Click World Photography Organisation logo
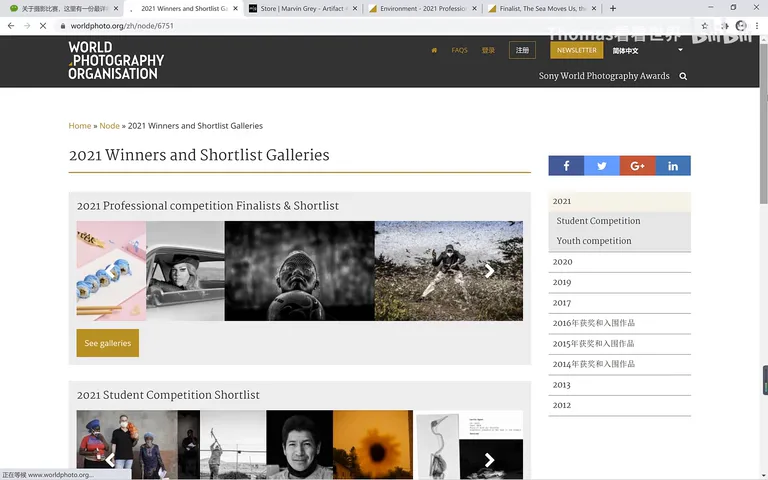The width and height of the screenshot is (768, 480). (116, 60)
